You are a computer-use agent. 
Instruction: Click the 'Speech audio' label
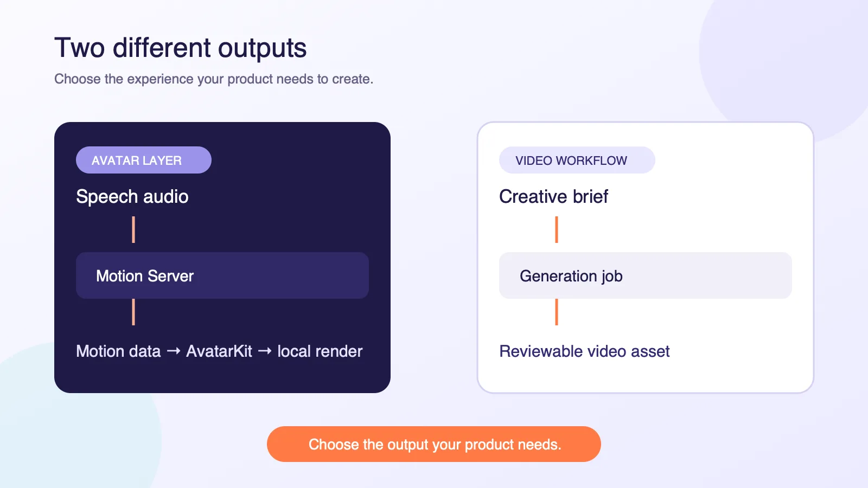click(x=132, y=196)
